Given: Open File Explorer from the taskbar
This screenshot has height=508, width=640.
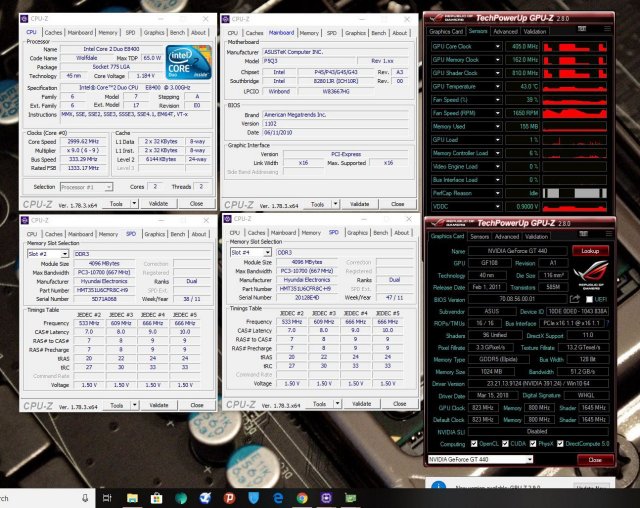Looking at the screenshot, I should (132, 498).
